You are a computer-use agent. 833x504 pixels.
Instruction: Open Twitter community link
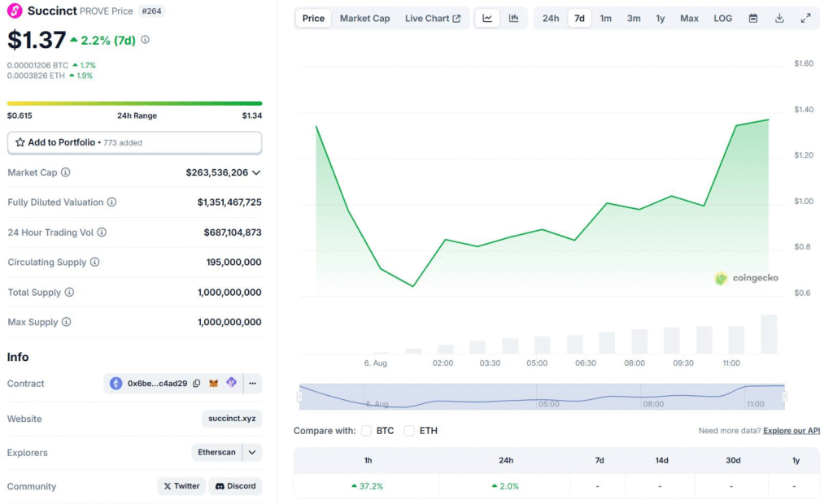181,486
